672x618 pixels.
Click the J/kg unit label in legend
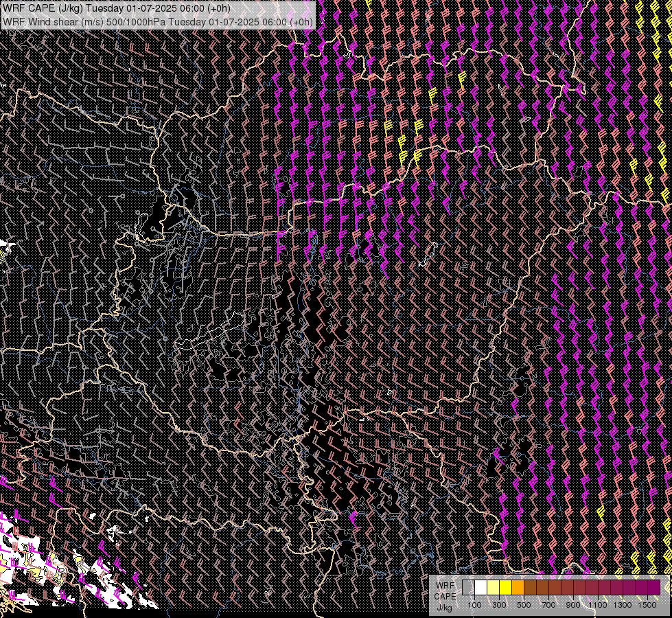click(444, 608)
